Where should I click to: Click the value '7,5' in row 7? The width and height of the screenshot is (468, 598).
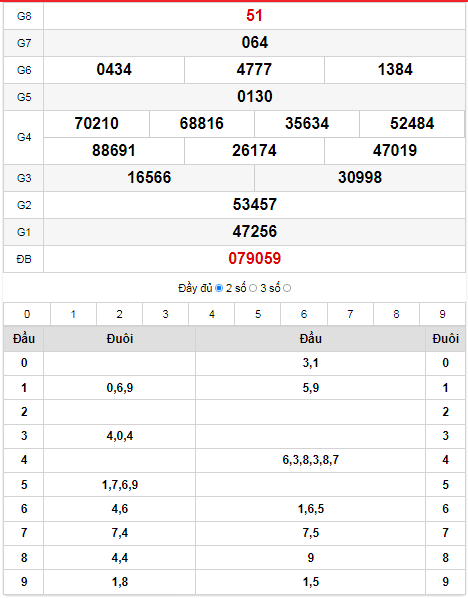coord(310,533)
